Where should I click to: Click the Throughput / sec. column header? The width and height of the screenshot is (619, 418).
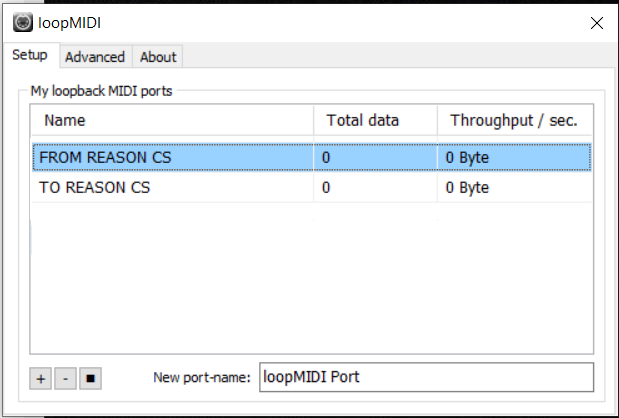point(514,120)
